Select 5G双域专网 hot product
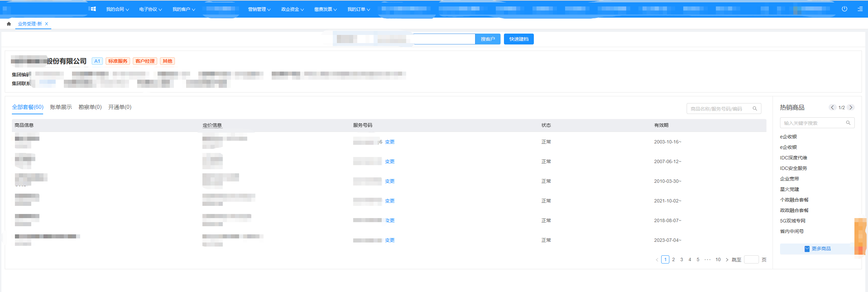The image size is (868, 292). (x=793, y=221)
